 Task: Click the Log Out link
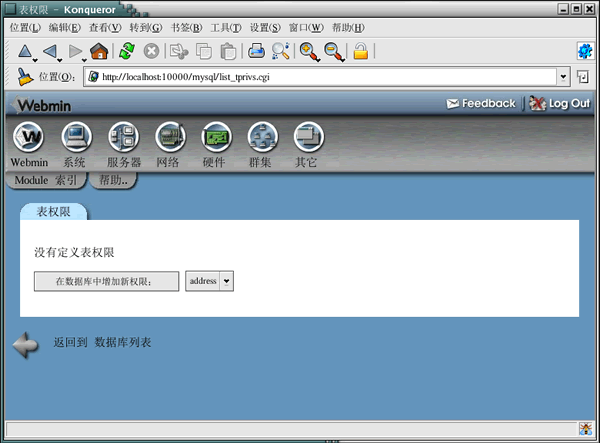click(560, 103)
